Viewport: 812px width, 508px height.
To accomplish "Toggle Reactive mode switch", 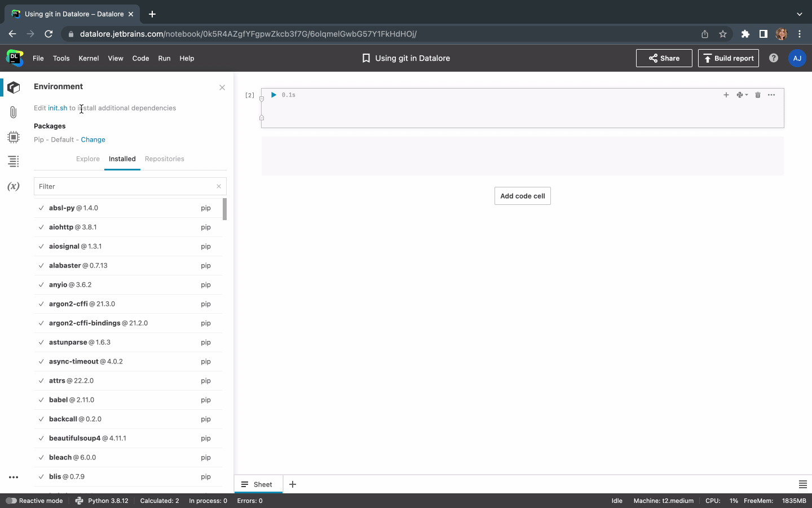I will (x=11, y=501).
